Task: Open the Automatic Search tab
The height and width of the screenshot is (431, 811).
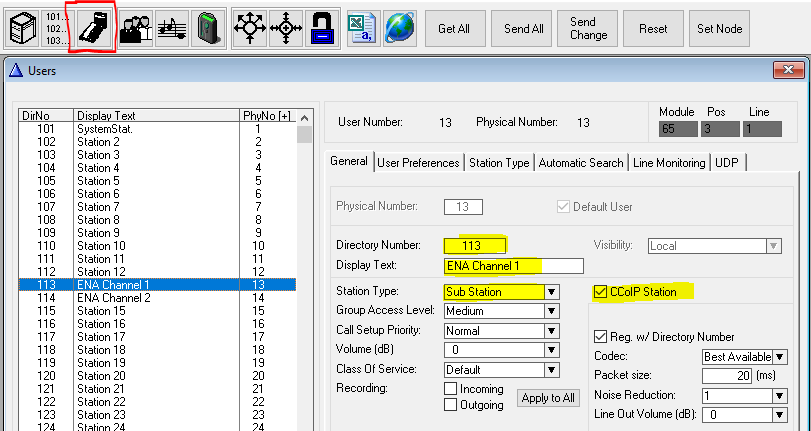Action: point(581,163)
